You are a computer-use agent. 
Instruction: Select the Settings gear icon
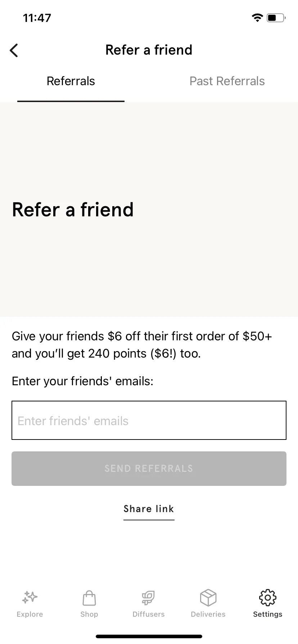click(x=268, y=598)
